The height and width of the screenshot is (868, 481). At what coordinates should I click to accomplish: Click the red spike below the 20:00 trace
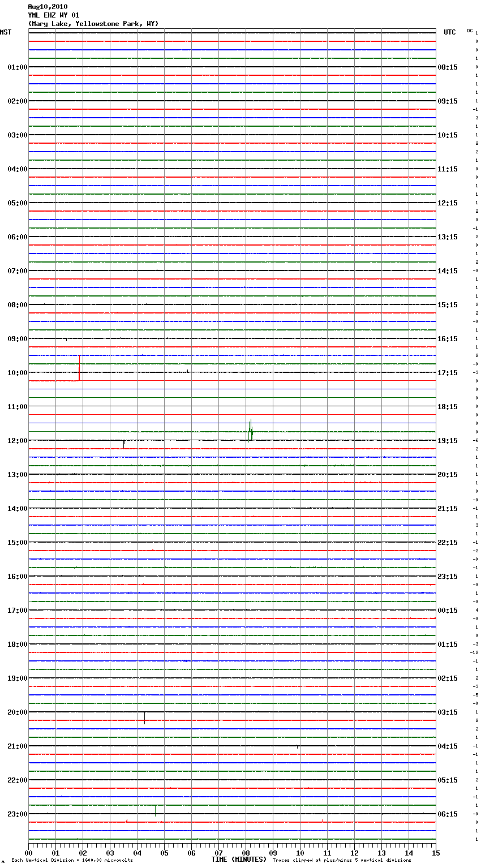tap(145, 719)
